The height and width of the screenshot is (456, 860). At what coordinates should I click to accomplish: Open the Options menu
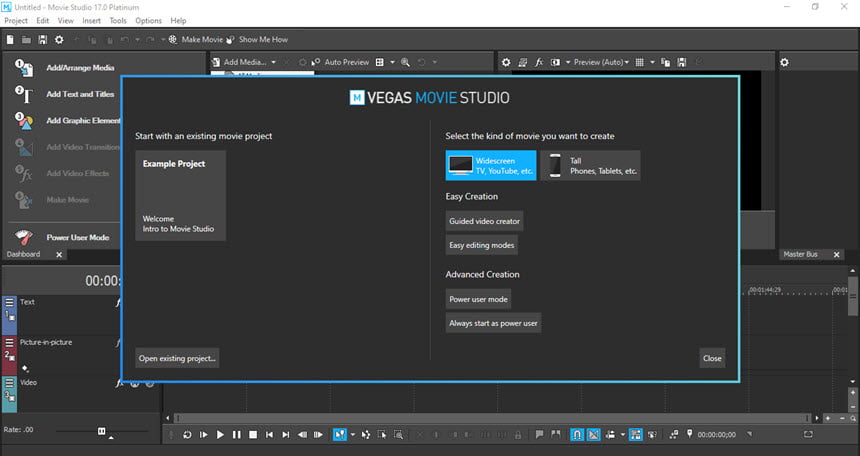(148, 20)
